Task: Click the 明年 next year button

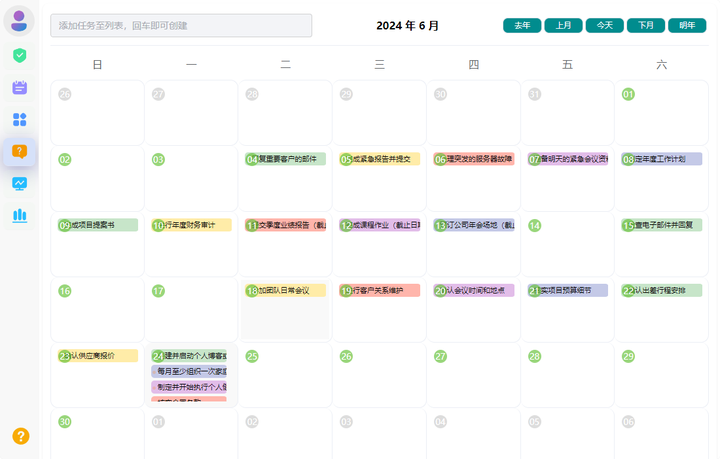Action: click(x=687, y=26)
